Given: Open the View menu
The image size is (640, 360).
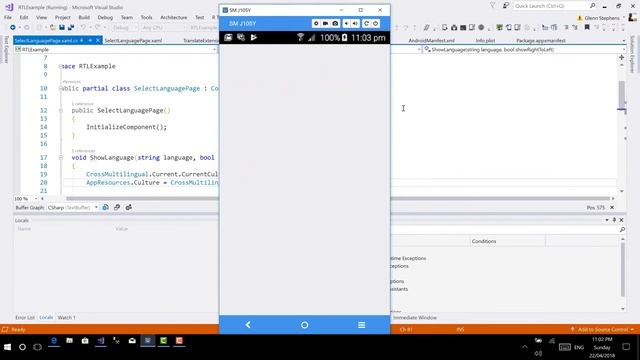Looking at the screenshot, I should click(42, 18).
